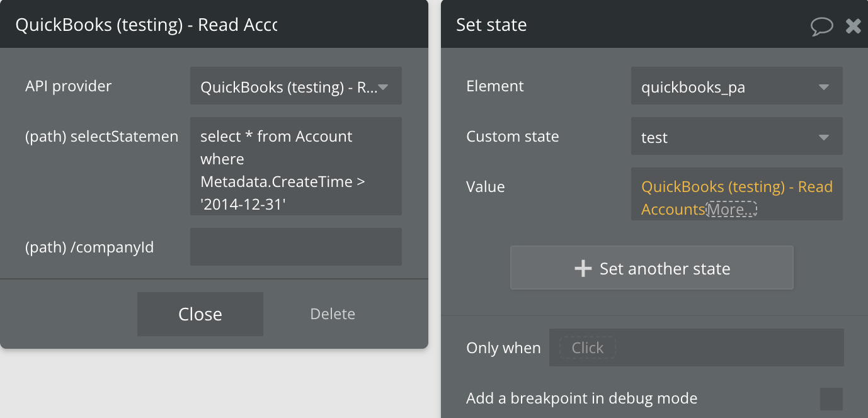
Task: Click the Set another state button
Action: tap(651, 268)
